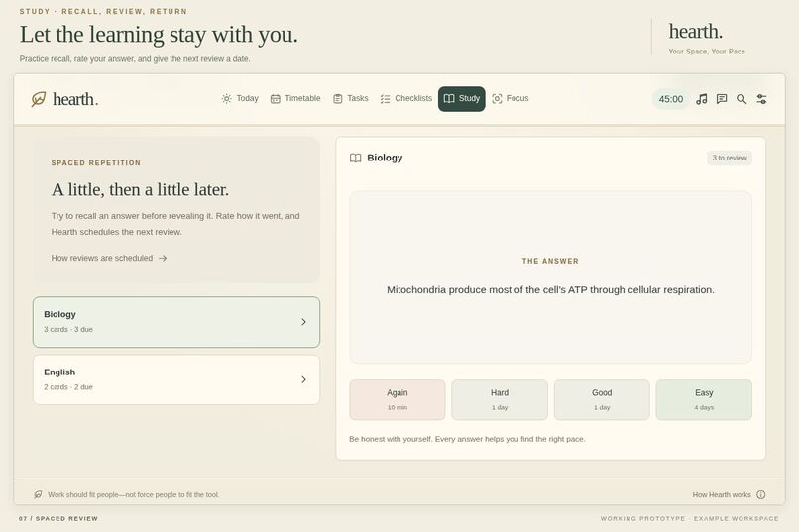Select the English deck title in the list
The image size is (799, 532).
(59, 372)
